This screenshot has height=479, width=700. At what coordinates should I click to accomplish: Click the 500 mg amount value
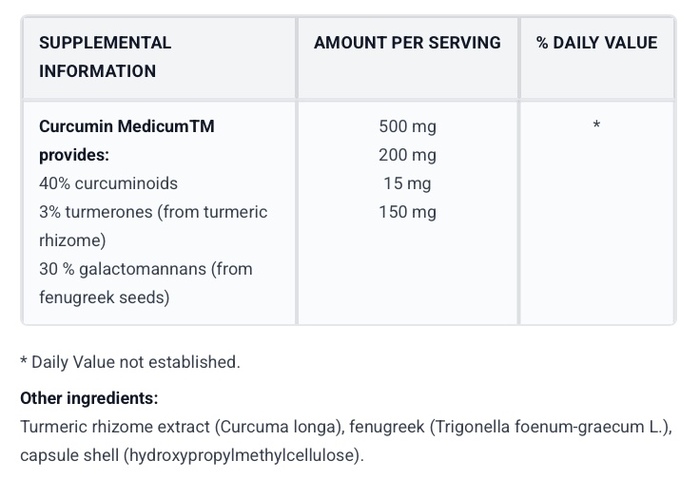408,127
